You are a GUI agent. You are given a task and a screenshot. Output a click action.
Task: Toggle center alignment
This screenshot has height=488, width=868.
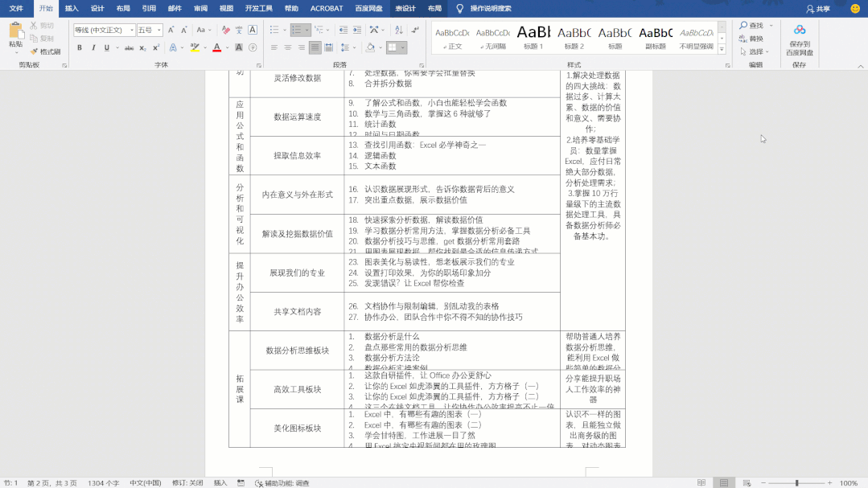pyautogui.click(x=288, y=47)
